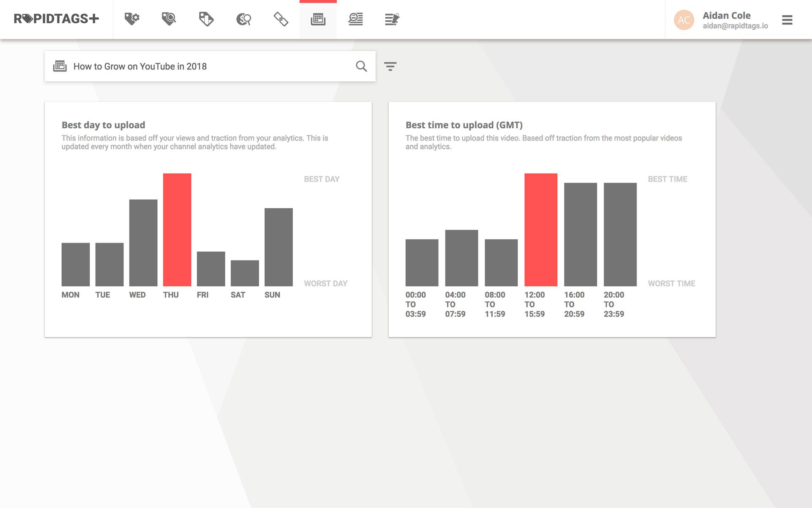Click the search magnifier icon in the search box
This screenshot has height=508, width=812.
361,66
